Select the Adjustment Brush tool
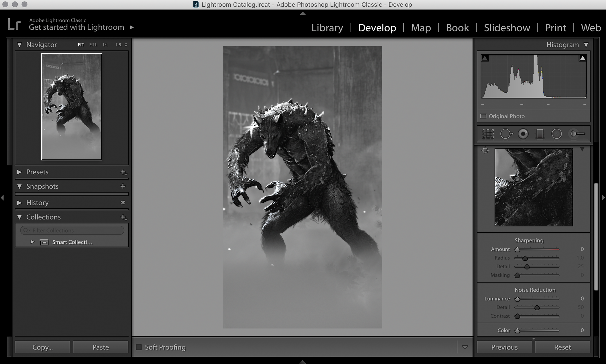Image resolution: width=606 pixels, height=364 pixels. (577, 134)
